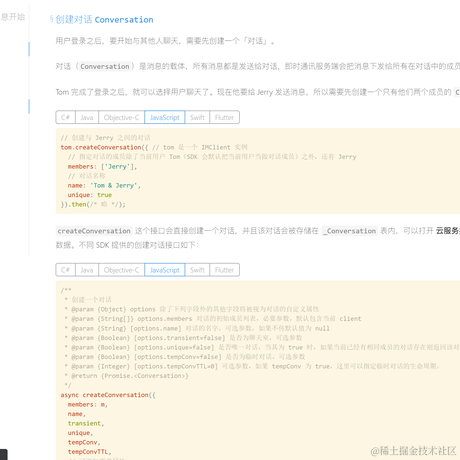Select C# tab above the Tom & Jerry example
Viewport: 460px width, 460px height.
[x=65, y=117]
